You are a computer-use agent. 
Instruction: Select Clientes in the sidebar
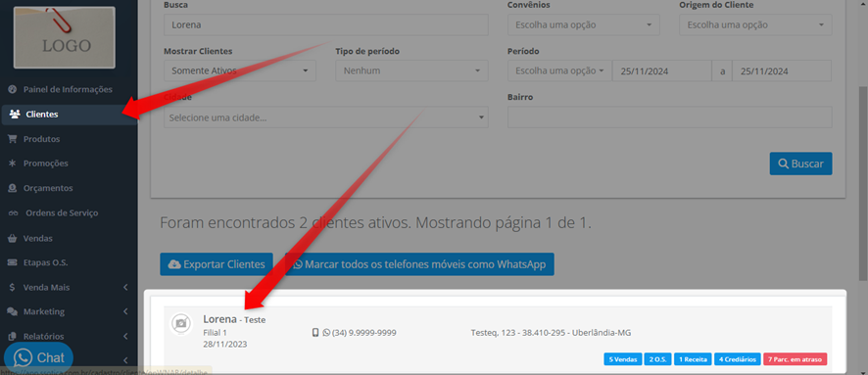[x=69, y=115]
